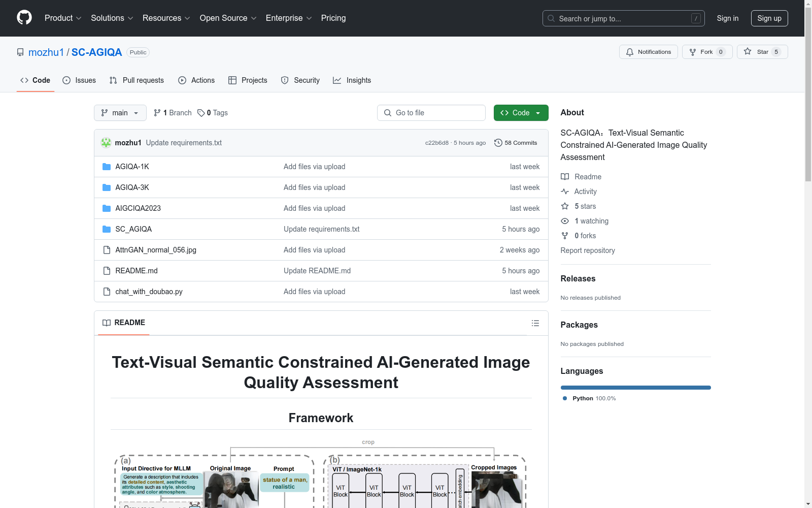The image size is (812, 508).
Task: View the 1 watching link
Action: click(585, 221)
